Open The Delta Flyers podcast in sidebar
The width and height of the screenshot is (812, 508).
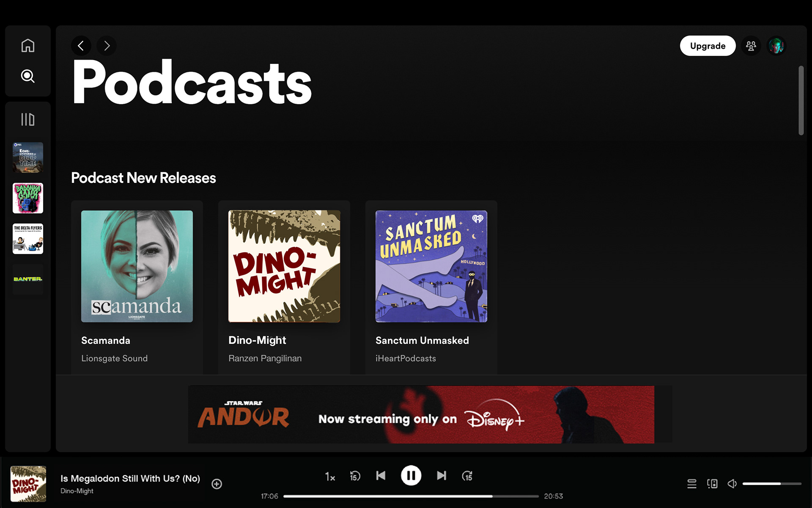28,239
